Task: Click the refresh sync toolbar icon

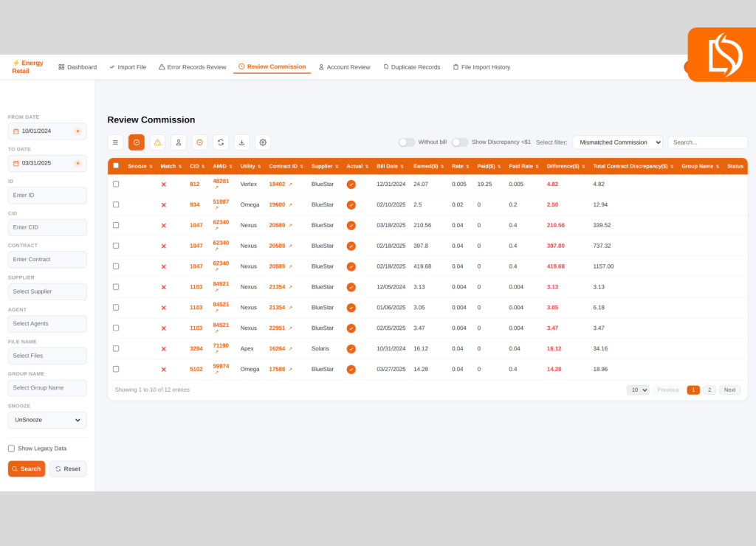Action: click(x=221, y=142)
